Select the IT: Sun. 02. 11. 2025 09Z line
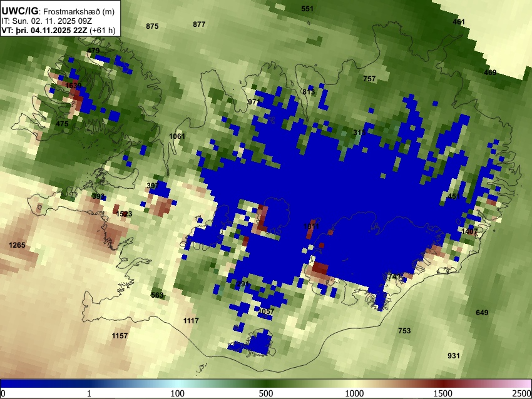The height and width of the screenshot is (399, 532). (47, 21)
